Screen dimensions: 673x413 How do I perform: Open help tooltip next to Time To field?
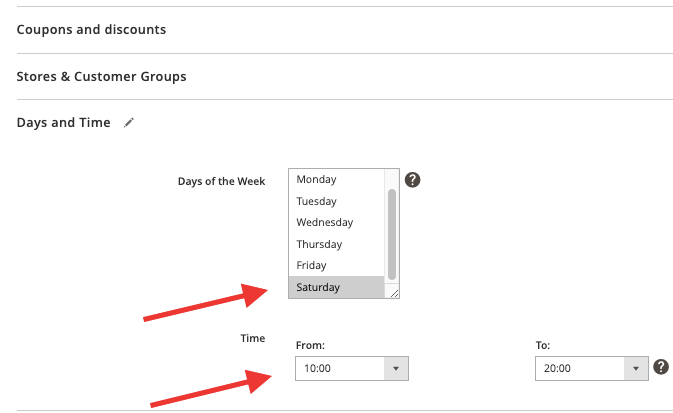661,367
